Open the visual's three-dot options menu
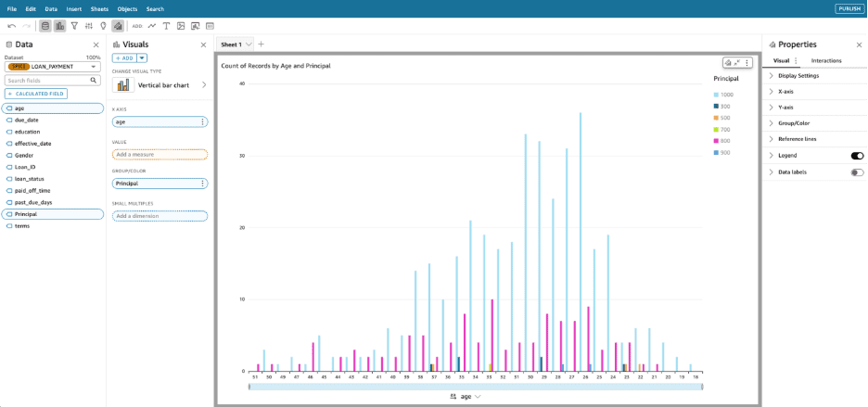 pyautogui.click(x=747, y=63)
